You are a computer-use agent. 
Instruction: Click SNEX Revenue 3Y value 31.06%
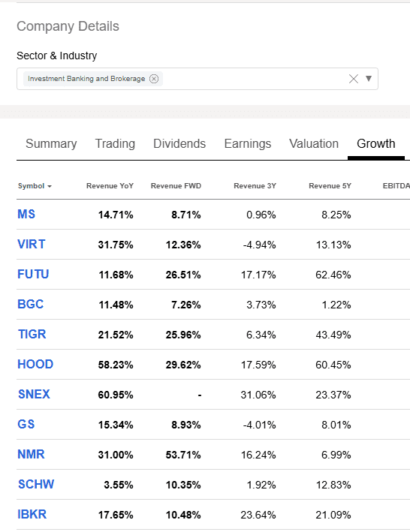pos(258,395)
